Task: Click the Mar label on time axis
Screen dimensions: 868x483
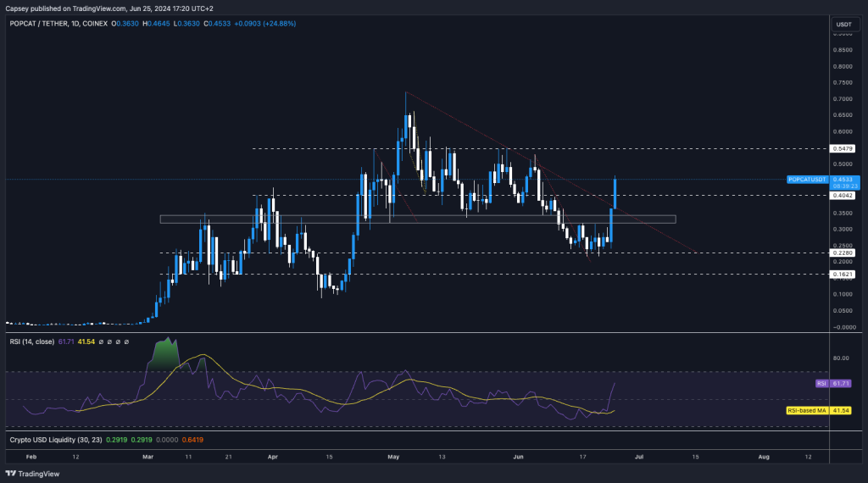Action: tap(147, 457)
